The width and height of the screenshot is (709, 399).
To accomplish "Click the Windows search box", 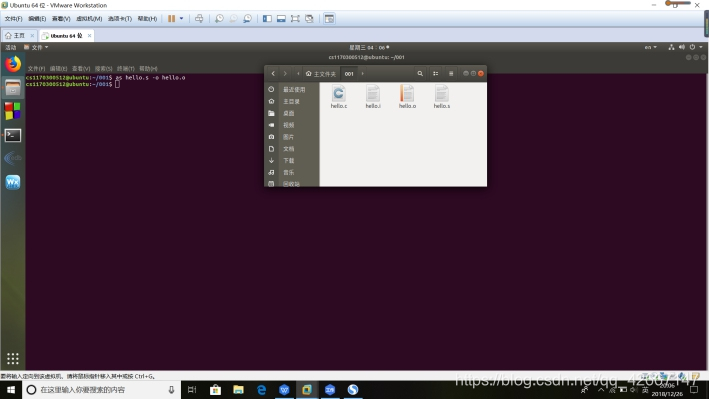I will pos(101,390).
